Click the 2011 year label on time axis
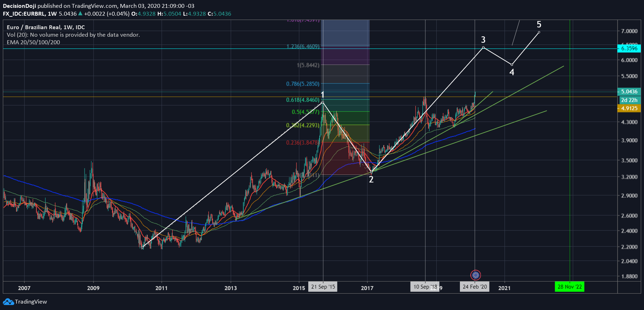Image resolution: width=644 pixels, height=310 pixels. 161,288
